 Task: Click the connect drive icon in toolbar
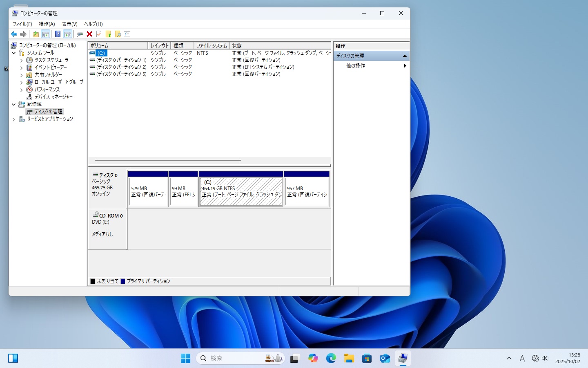[80, 34]
